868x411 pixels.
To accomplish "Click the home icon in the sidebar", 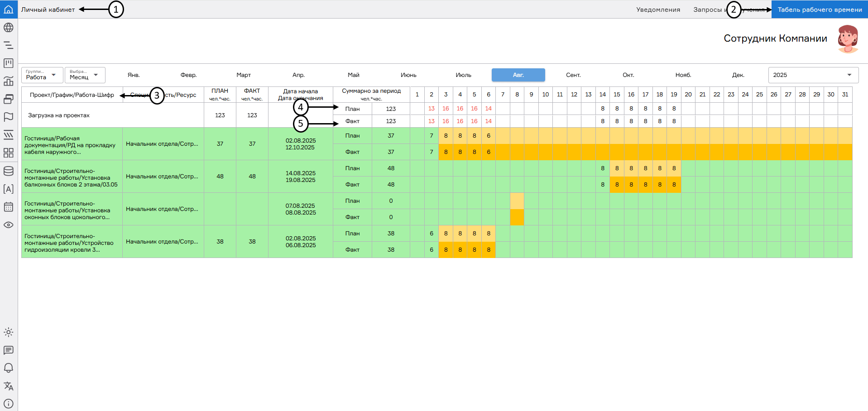I will pos(9,9).
